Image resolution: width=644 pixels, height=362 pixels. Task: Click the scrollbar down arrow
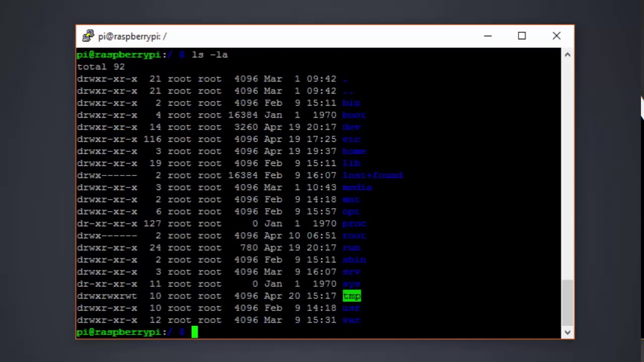tap(568, 332)
